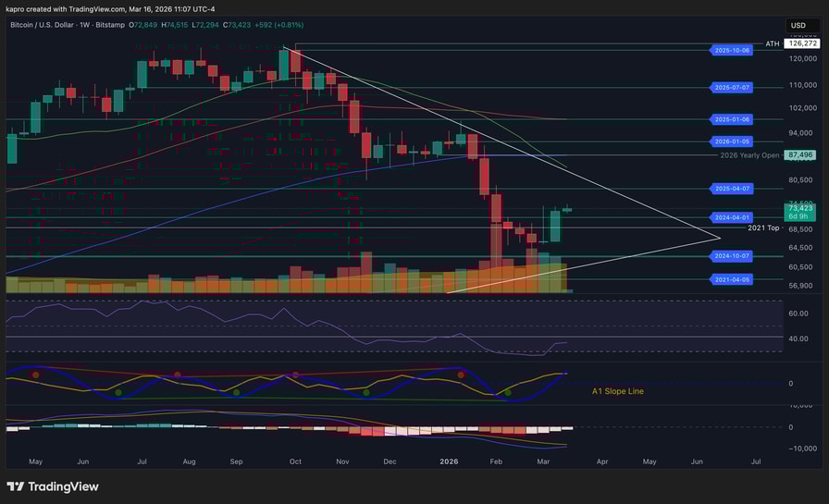Click the 87,496 yearly open price tag
Viewport: 829px width, 504px height.
tap(800, 155)
